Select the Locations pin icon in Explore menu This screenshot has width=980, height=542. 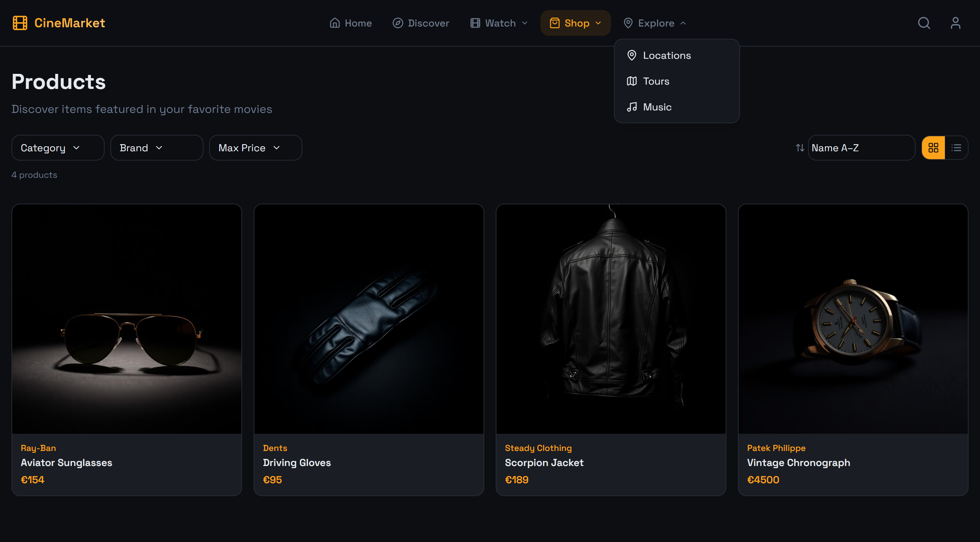click(x=631, y=55)
